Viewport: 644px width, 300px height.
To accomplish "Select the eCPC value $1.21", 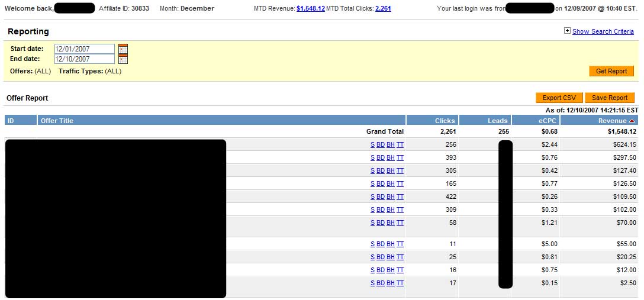I will 549,223.
